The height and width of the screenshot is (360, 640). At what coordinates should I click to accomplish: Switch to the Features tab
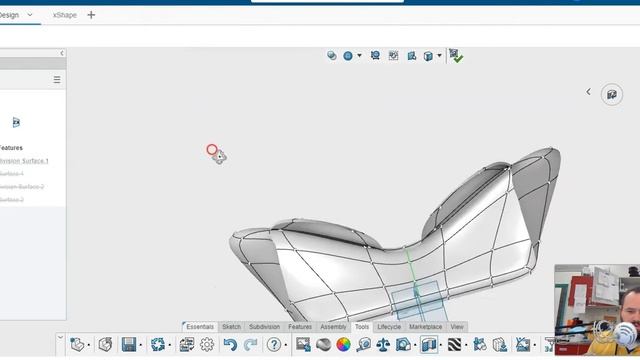[300, 327]
